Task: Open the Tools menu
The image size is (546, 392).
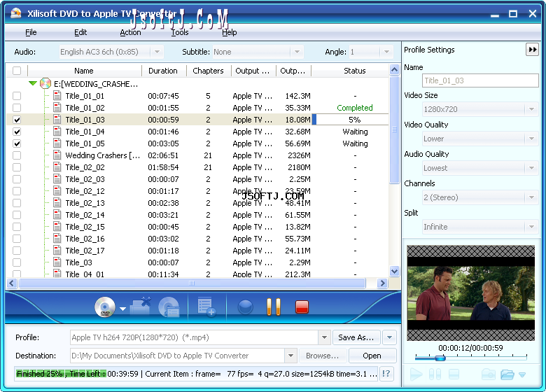Action: 180,32
